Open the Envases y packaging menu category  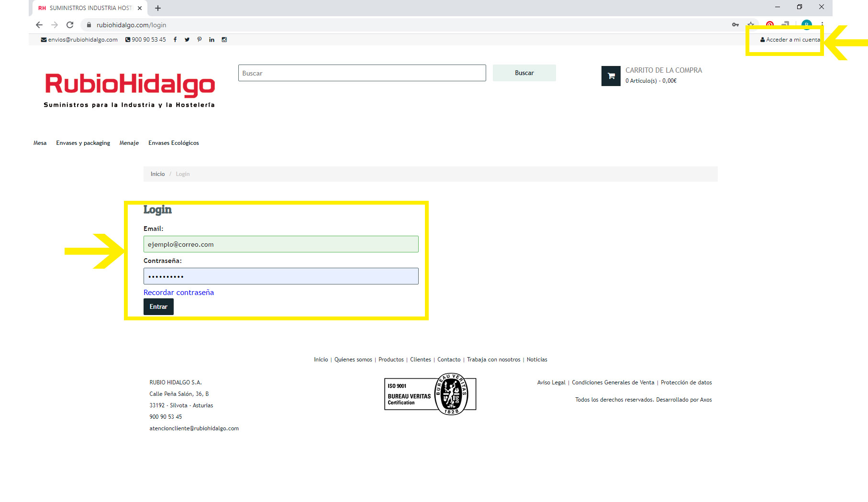click(83, 143)
